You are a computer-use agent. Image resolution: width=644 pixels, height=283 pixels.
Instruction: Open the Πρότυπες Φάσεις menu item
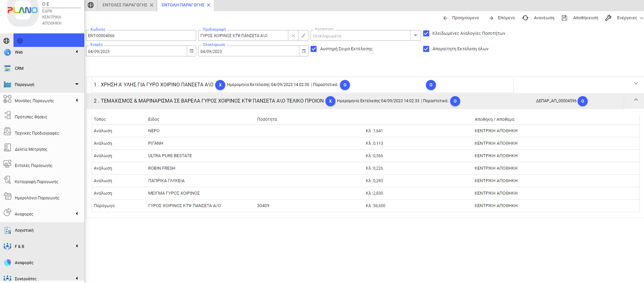[x=31, y=117]
